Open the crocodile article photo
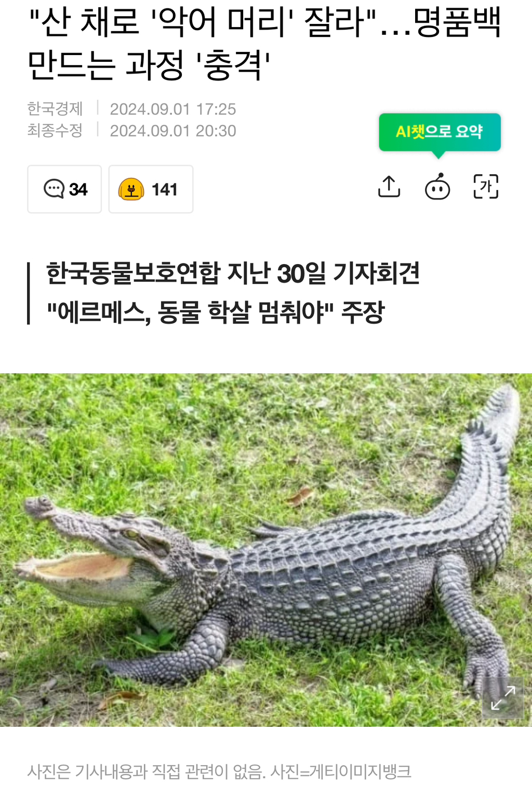 (x=266, y=550)
